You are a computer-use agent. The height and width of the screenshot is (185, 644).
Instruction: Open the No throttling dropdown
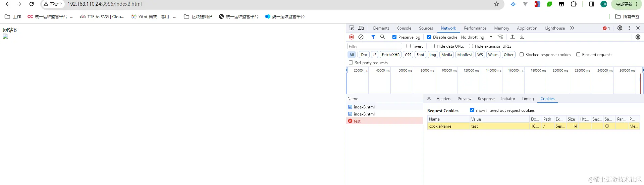pos(477,37)
